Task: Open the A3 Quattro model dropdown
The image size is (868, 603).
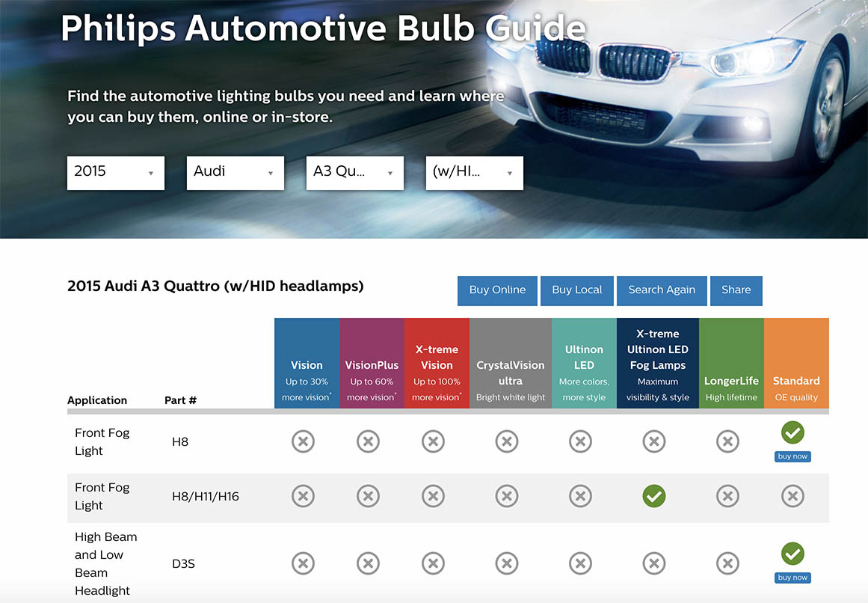Action: click(x=355, y=173)
